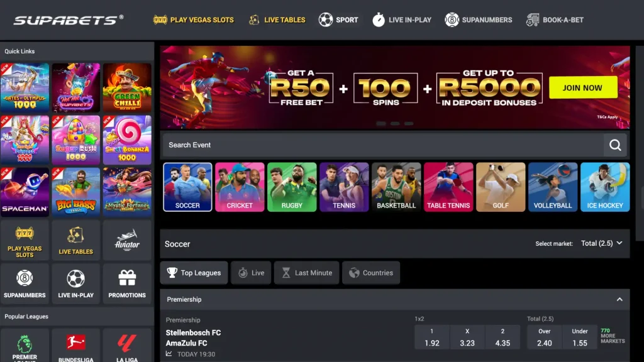This screenshot has width=644, height=362.
Task: Focus the Search Event field
Action: tap(383, 145)
